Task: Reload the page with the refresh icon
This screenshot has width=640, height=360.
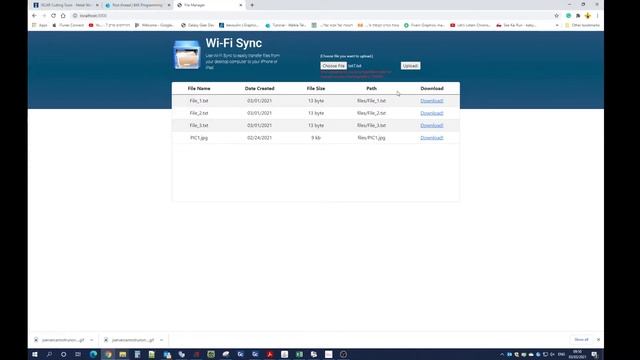Action: (53, 16)
